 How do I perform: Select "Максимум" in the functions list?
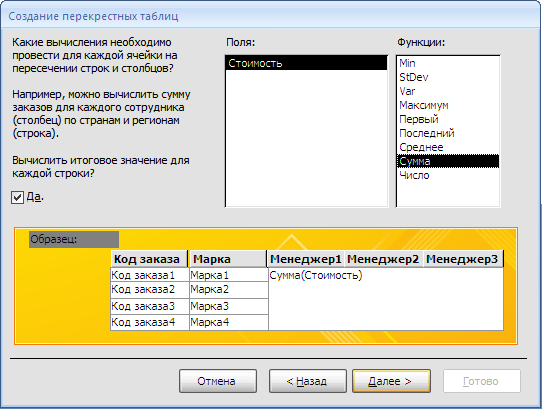tap(448, 105)
